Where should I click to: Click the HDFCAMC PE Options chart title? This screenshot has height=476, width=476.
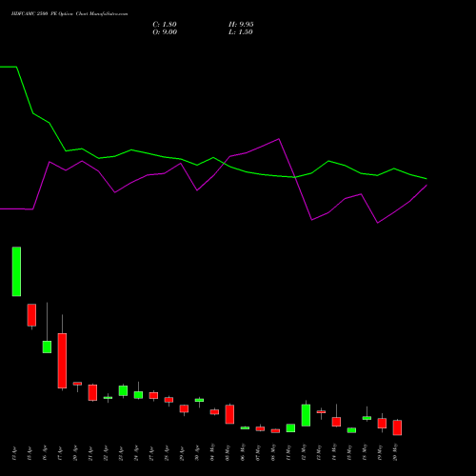click(x=69, y=14)
